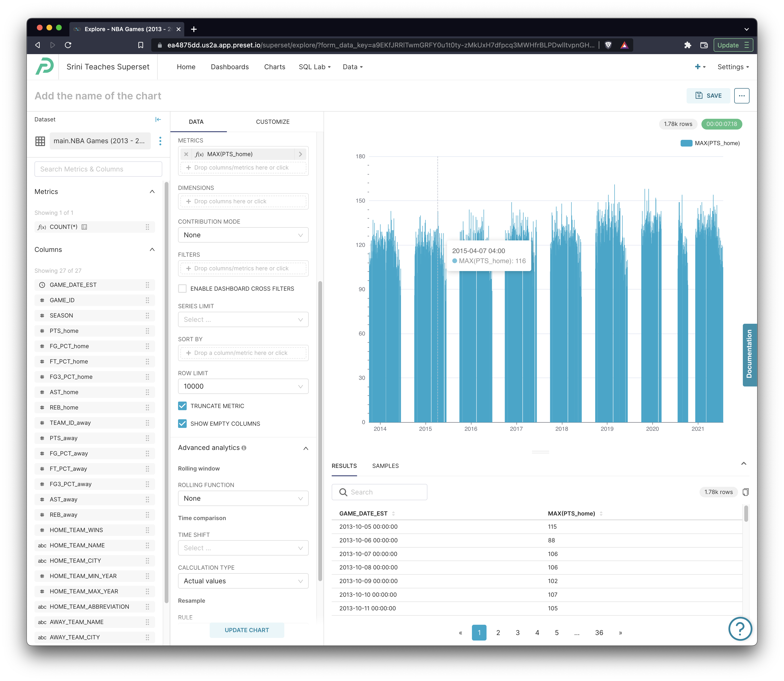The width and height of the screenshot is (784, 681).
Task: Collapse the Metrics section chevron
Action: [152, 192]
